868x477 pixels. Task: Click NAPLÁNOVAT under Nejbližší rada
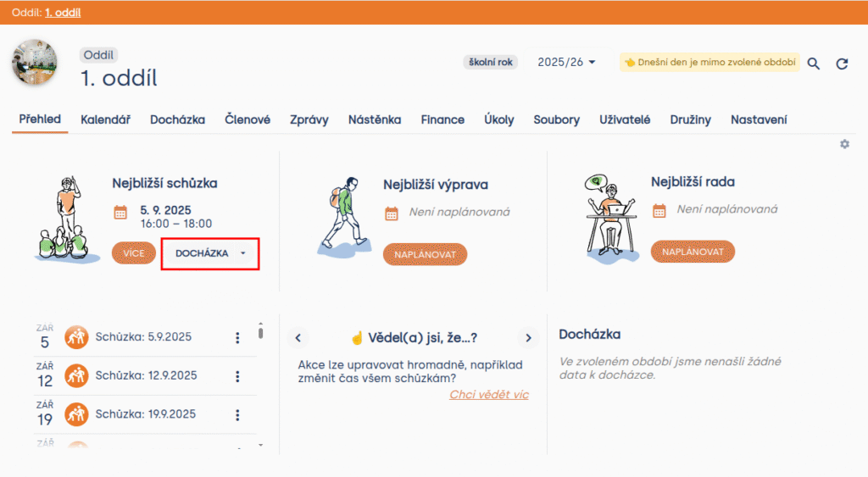[x=693, y=252]
